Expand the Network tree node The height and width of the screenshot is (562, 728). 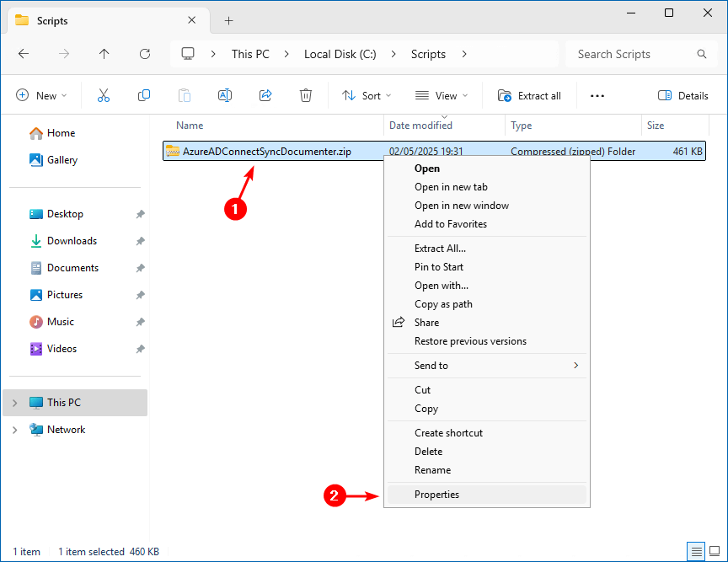14,430
